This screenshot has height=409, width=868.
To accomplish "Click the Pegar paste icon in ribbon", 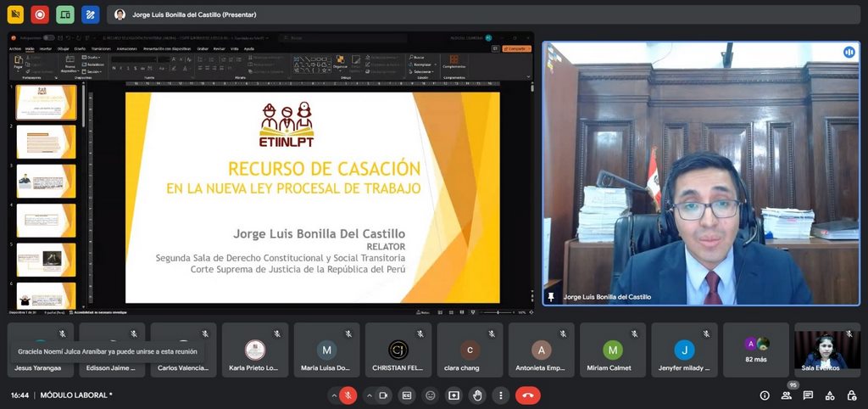I will (x=19, y=62).
